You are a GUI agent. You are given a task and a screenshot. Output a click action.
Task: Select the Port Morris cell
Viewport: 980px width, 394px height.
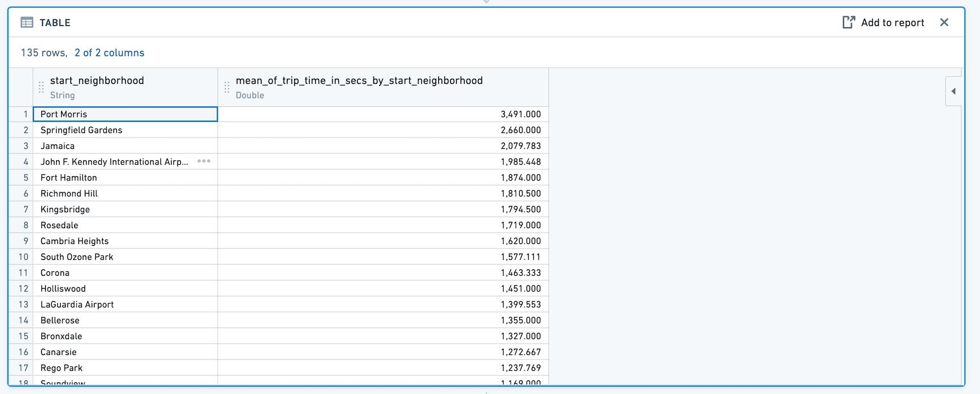click(125, 114)
